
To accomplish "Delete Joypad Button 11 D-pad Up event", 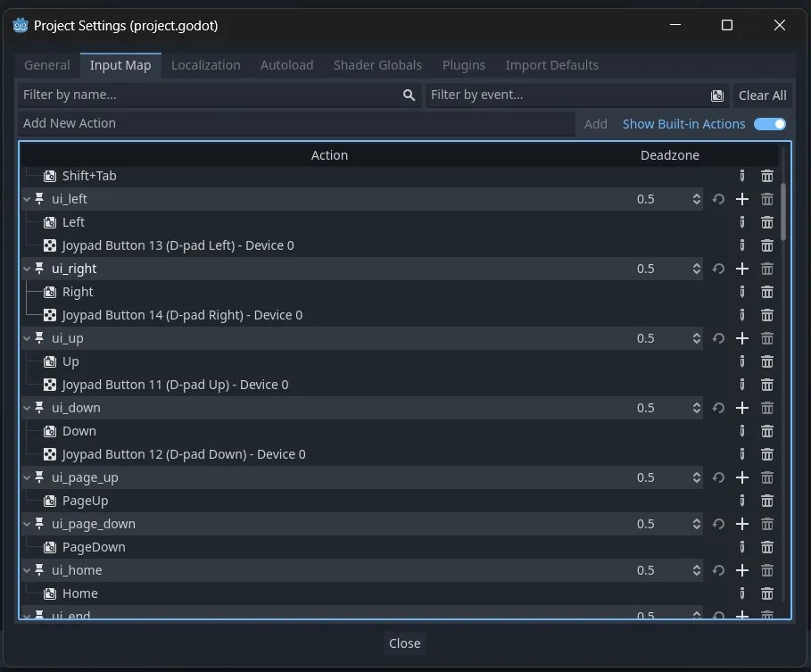I will pos(767,385).
